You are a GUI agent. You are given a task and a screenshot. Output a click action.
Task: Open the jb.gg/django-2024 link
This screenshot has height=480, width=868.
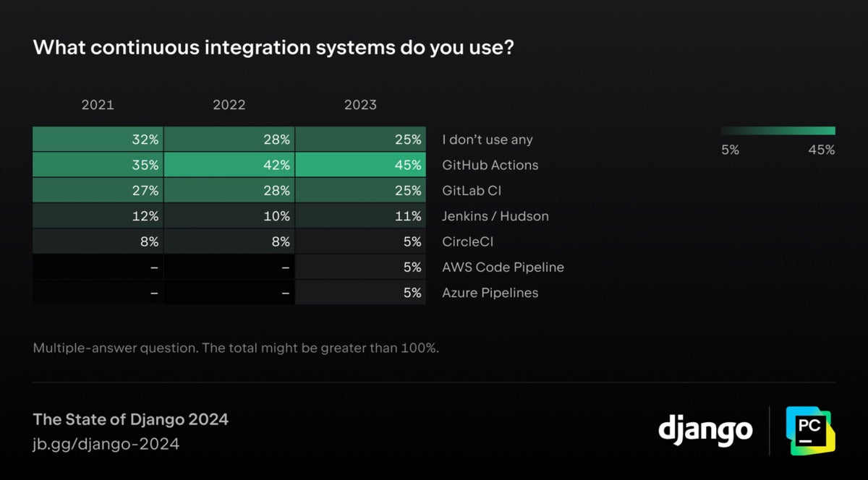coord(106,443)
